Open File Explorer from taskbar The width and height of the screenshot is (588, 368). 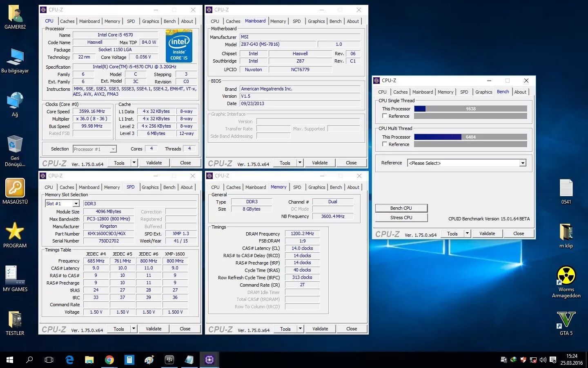pyautogui.click(x=89, y=360)
